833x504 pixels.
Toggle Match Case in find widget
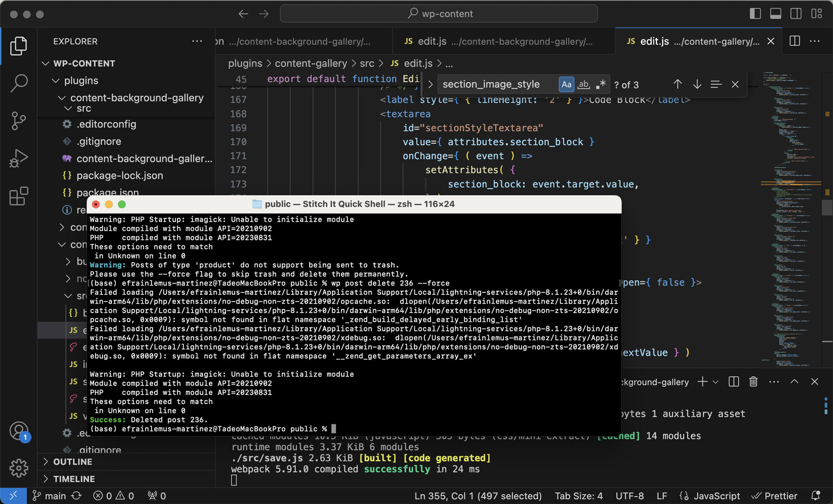(x=566, y=84)
